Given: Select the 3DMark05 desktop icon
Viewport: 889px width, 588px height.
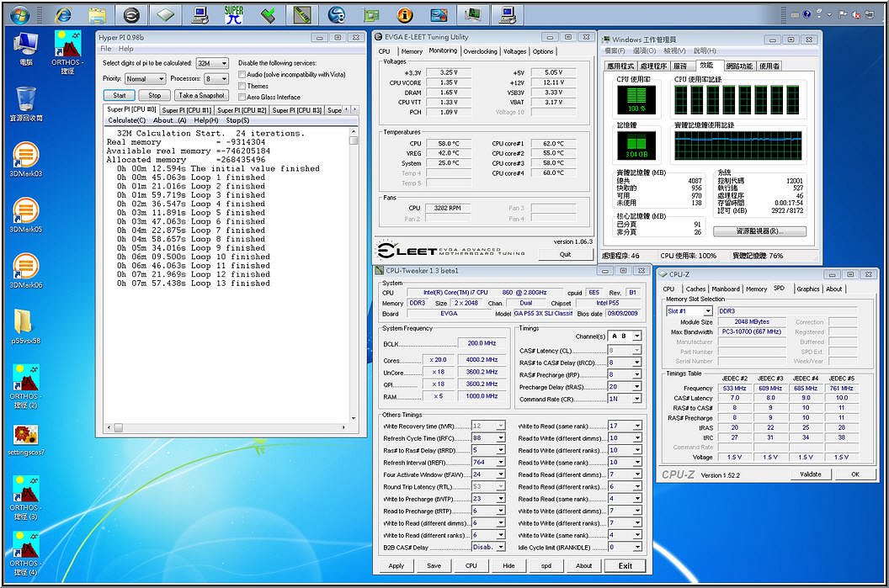Looking at the screenshot, I should pyautogui.click(x=25, y=215).
